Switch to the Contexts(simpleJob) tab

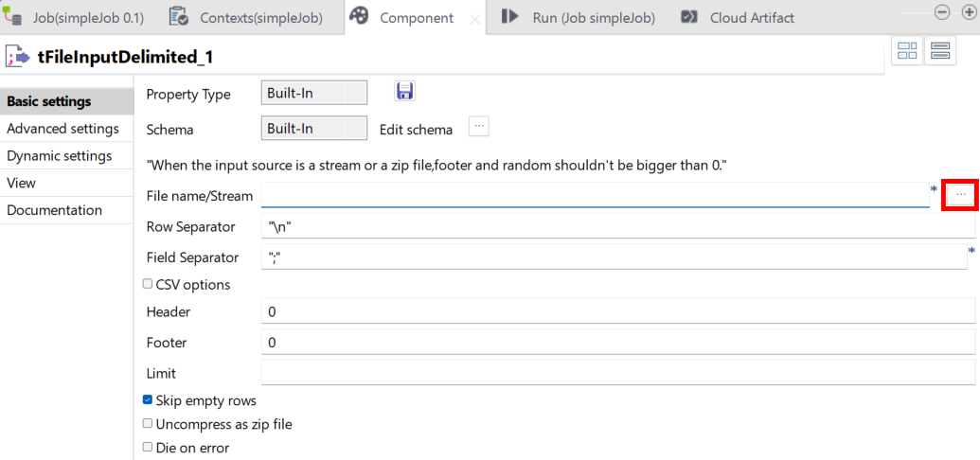247,17
